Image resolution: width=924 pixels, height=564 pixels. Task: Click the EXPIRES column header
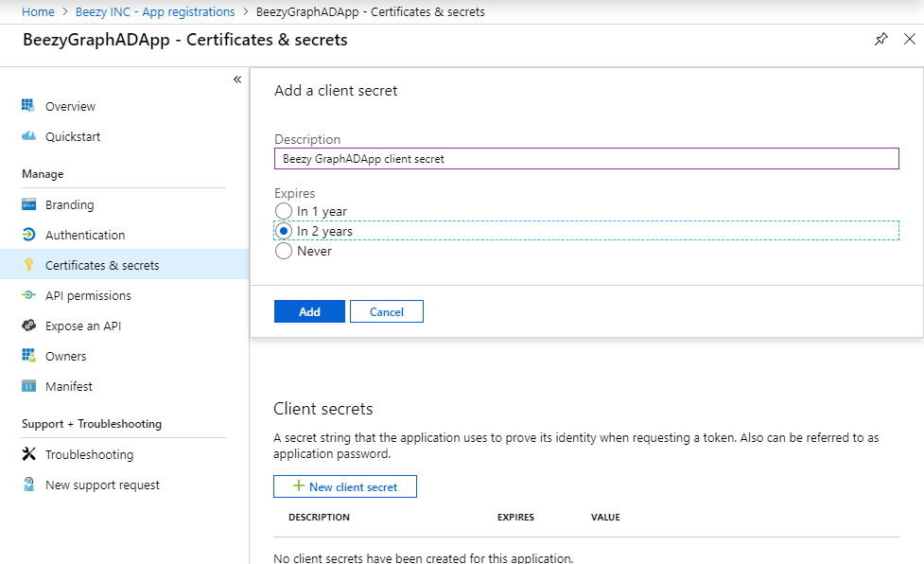[515, 517]
